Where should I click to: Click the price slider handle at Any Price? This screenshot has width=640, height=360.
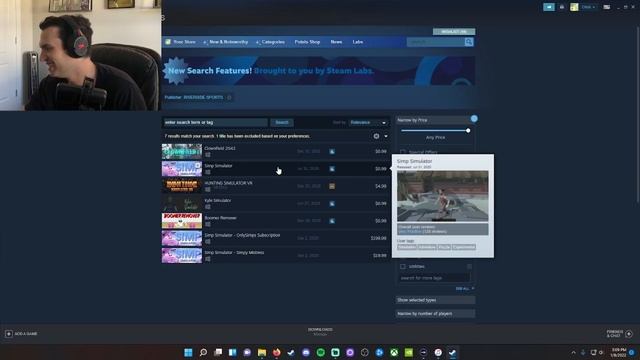tap(468, 131)
